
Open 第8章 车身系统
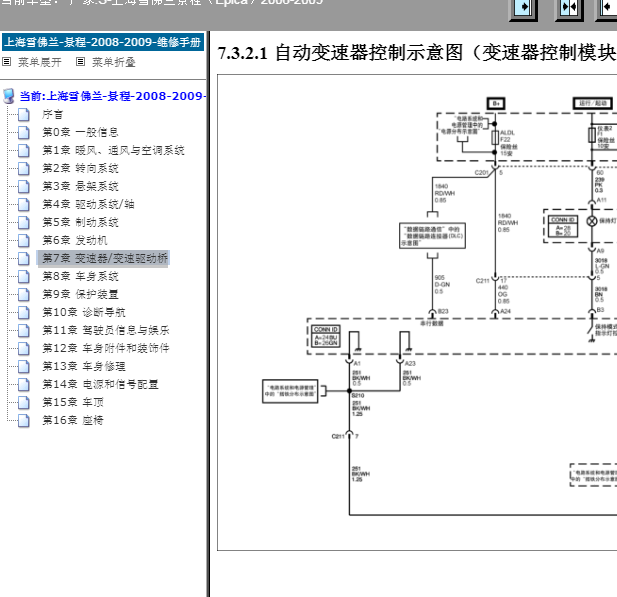pyautogui.click(x=81, y=276)
